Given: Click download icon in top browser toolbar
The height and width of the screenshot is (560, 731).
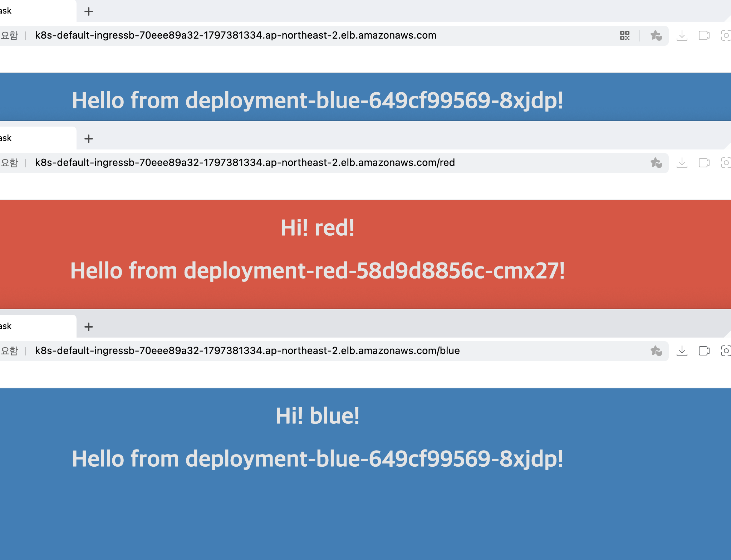Looking at the screenshot, I should click(x=682, y=35).
